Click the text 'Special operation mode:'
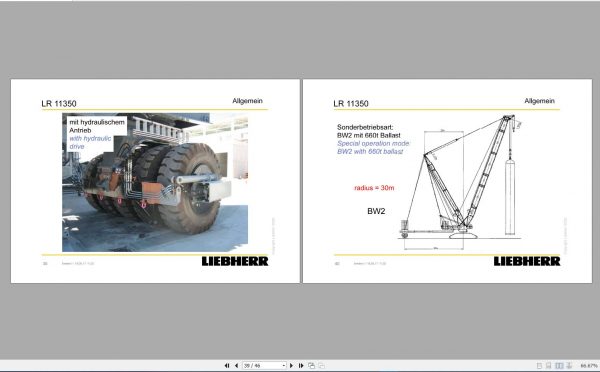Image resolution: width=600 pixels, height=372 pixels. click(x=373, y=143)
